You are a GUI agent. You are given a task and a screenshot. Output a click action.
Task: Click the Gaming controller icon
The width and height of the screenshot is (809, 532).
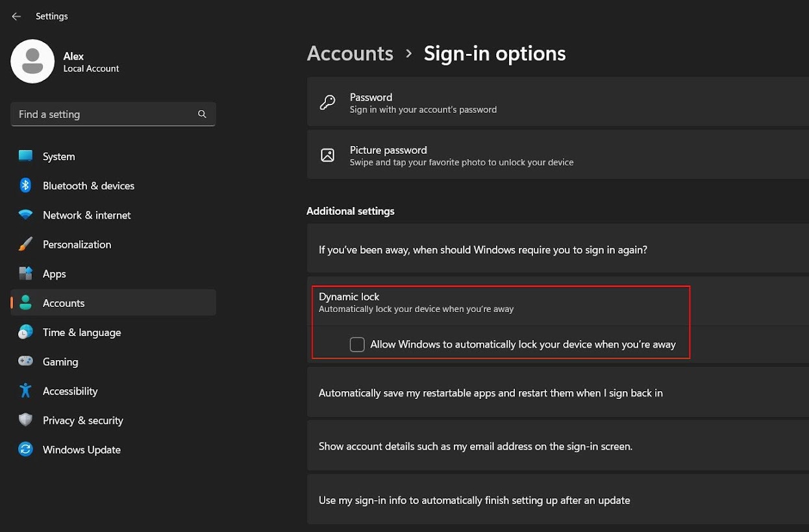25,361
